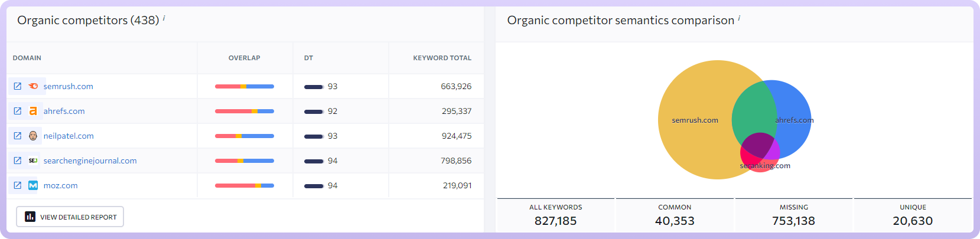This screenshot has height=239, width=980.
Task: Click keyword total 663,926
Action: (456, 86)
